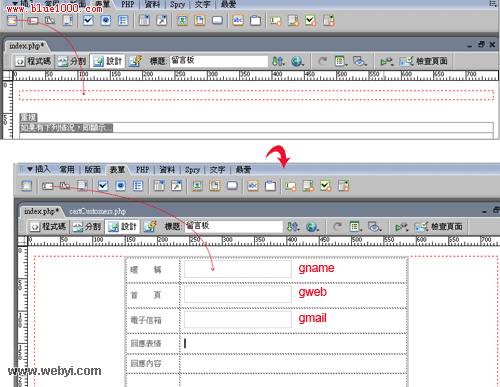Collapse the 插入 panel in lower window
This screenshot has height=387, width=500.
30,169
